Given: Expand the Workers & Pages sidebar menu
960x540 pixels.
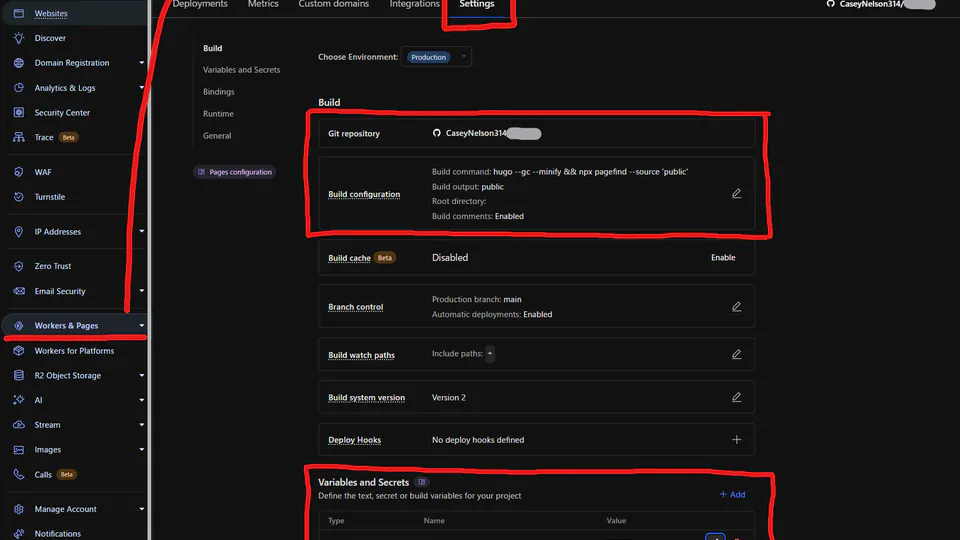Looking at the screenshot, I should (x=141, y=326).
